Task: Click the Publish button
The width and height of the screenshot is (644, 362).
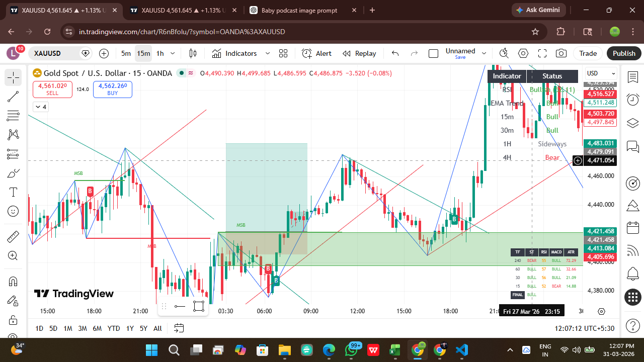Action: pyautogui.click(x=624, y=53)
